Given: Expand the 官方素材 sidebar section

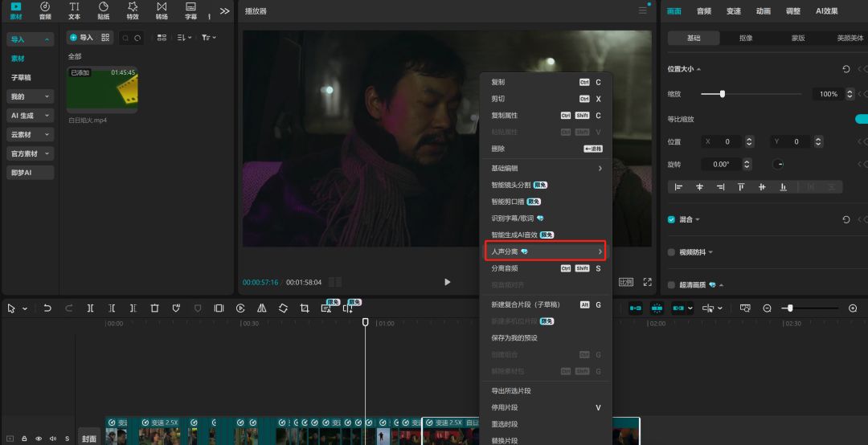Looking at the screenshot, I should click(x=47, y=153).
